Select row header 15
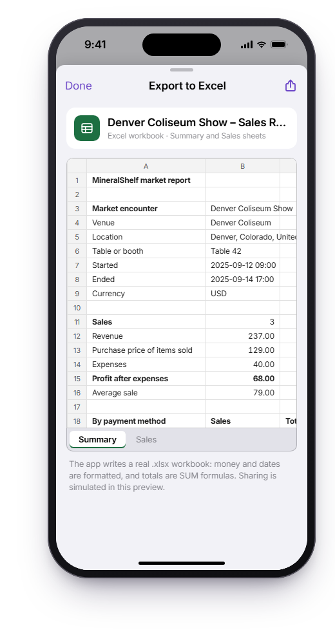 (x=77, y=379)
